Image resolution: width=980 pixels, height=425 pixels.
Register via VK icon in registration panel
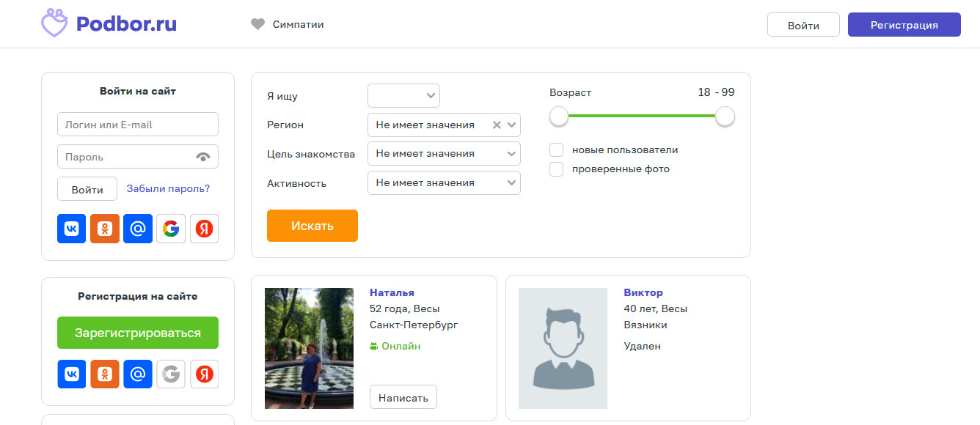[71, 374]
